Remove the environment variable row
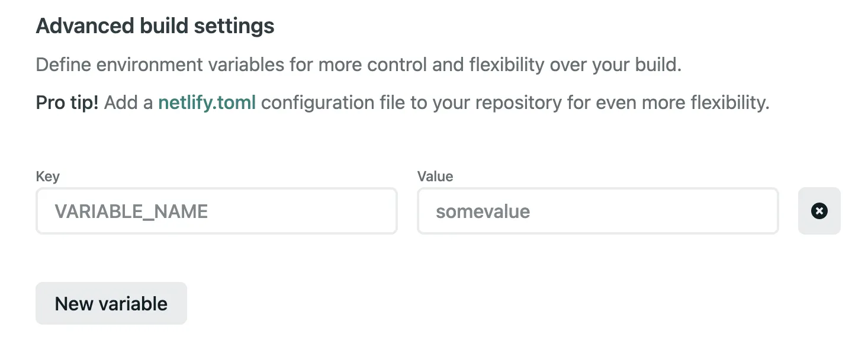The width and height of the screenshot is (868, 340). [819, 211]
